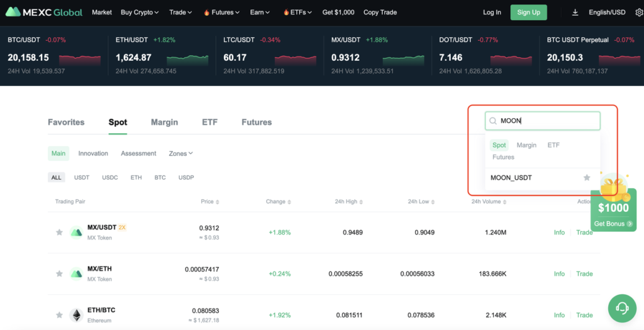Open Copy Trade in navbar
The width and height of the screenshot is (644, 330).
380,13
